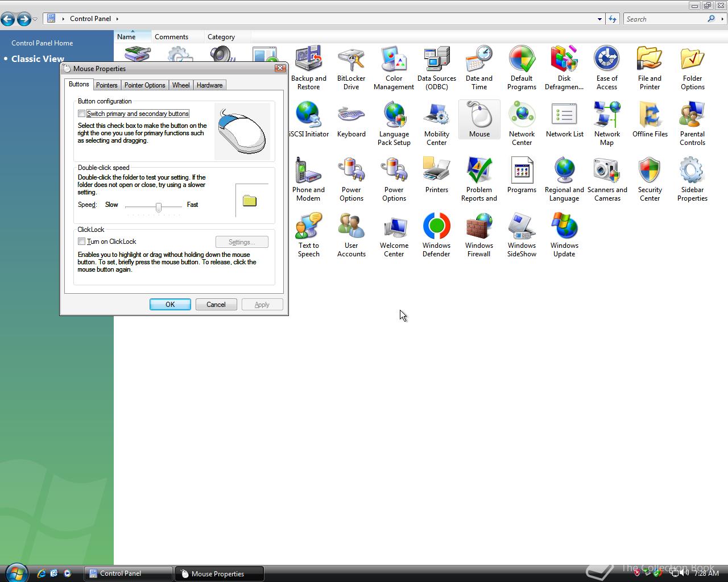Open the Windows Start orb
This screenshot has width=728, height=582.
coord(16,572)
